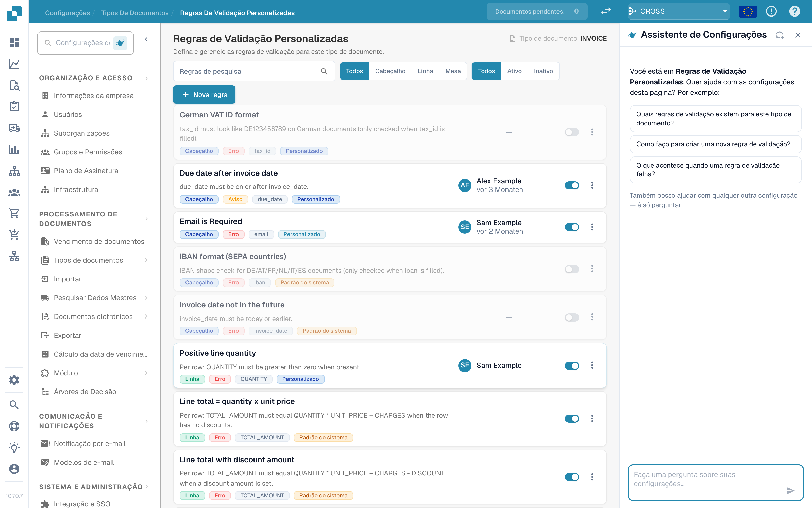Image resolution: width=812 pixels, height=508 pixels.
Task: Go to Tipos De Documentos breadcrumb
Action: (135, 13)
